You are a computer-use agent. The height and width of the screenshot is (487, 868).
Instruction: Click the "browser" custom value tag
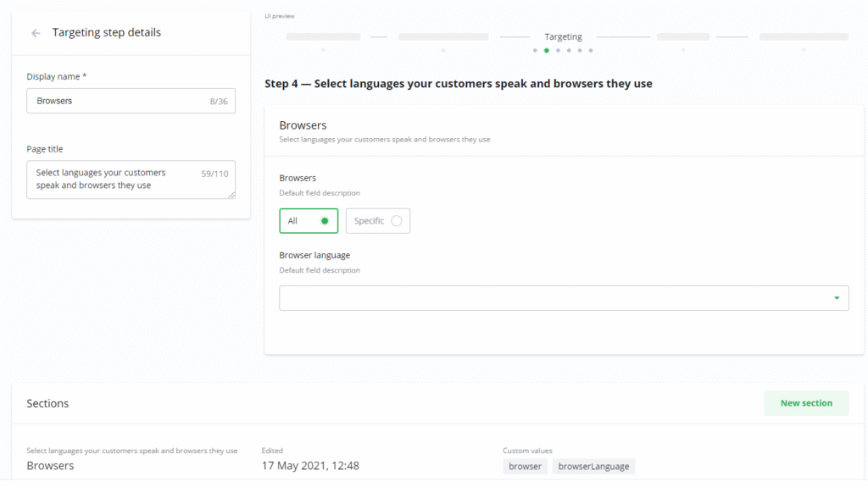[525, 467]
